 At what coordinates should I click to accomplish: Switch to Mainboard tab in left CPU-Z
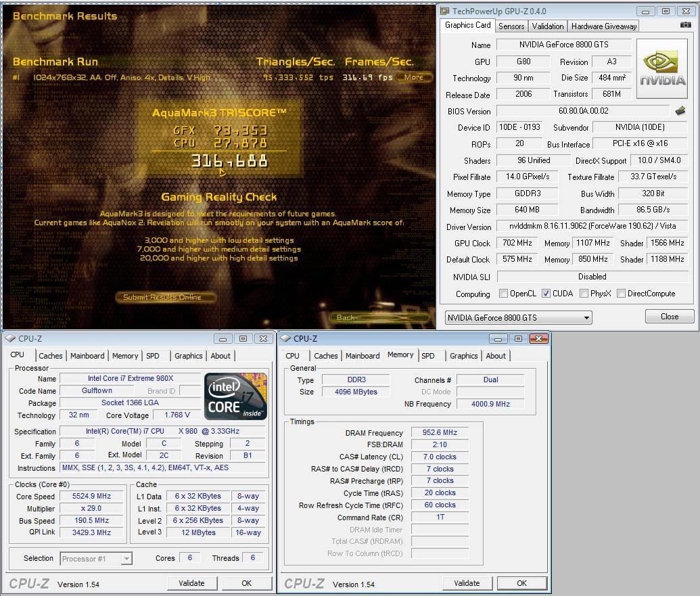point(87,356)
